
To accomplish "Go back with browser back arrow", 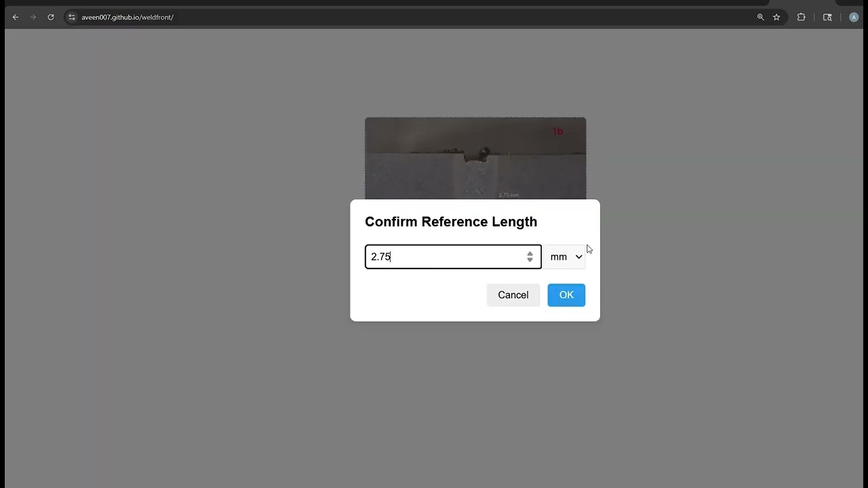I will pos(16,17).
